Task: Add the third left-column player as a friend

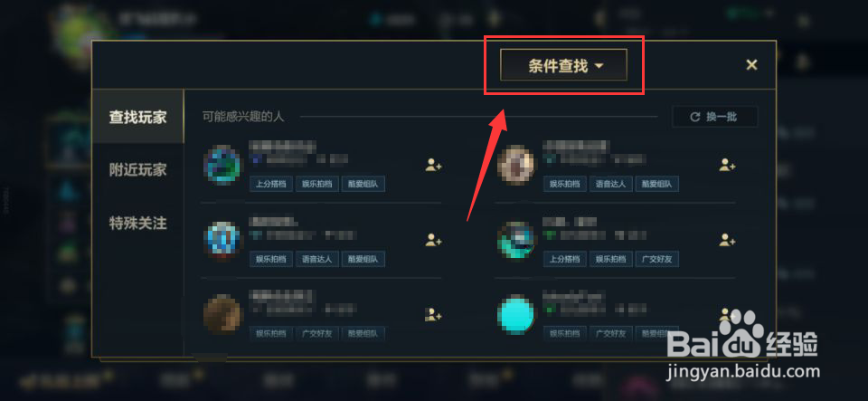Action: pos(433,315)
